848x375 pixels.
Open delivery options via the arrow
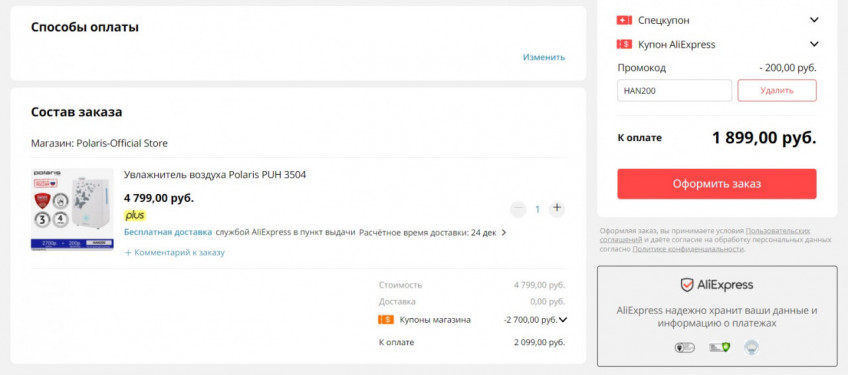504,233
